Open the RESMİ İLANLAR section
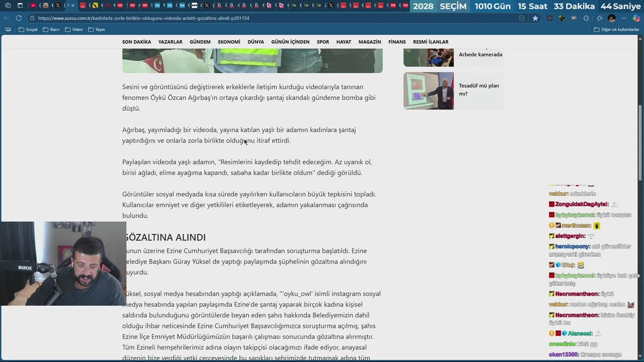Image resolution: width=644 pixels, height=362 pixels. click(x=431, y=42)
